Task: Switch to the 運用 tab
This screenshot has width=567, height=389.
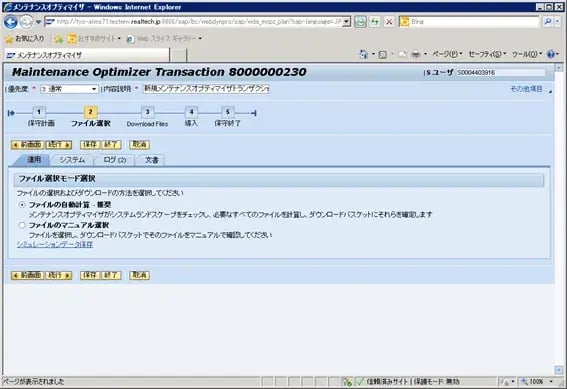Action: (x=33, y=160)
